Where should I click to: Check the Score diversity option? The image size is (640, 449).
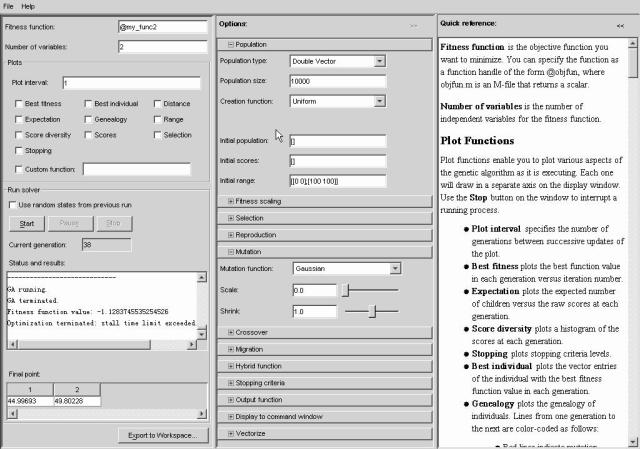pos(18,135)
